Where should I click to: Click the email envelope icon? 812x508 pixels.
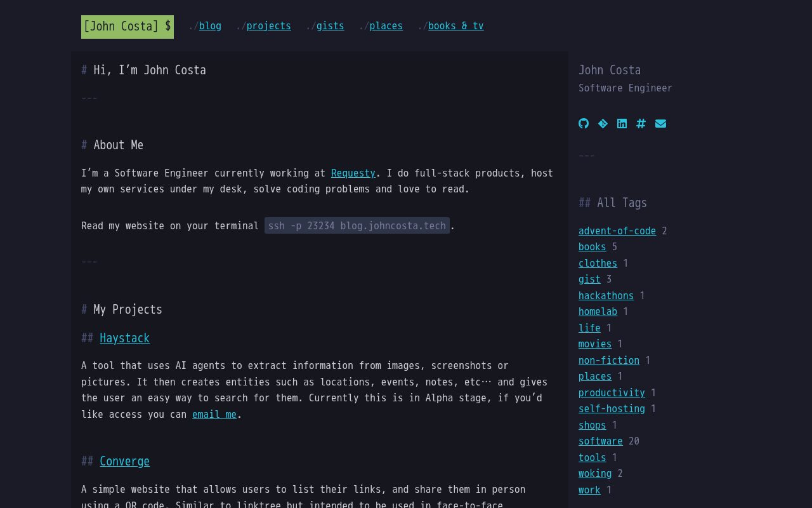click(x=660, y=124)
